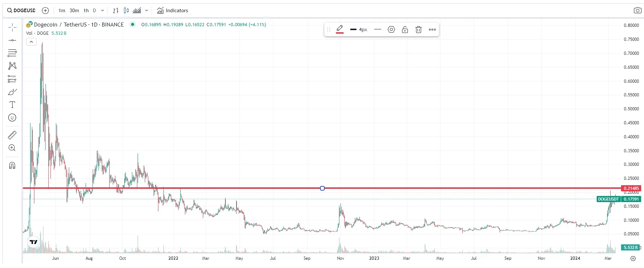The width and height of the screenshot is (644, 268).
Task: Open the Indicators dialog
Action: coord(172,10)
